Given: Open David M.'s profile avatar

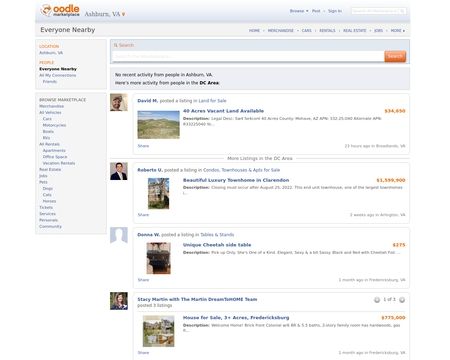Looking at the screenshot, I should coord(119,102).
